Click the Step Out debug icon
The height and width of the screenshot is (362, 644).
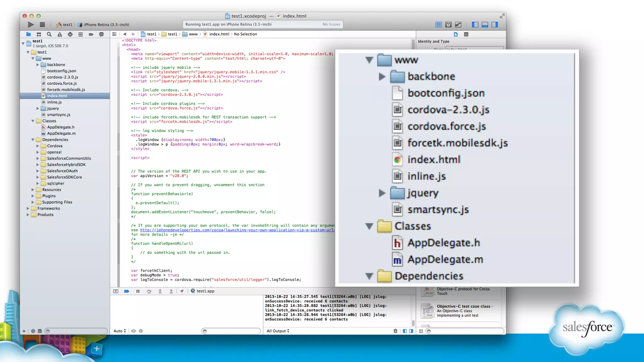[x=171, y=291]
